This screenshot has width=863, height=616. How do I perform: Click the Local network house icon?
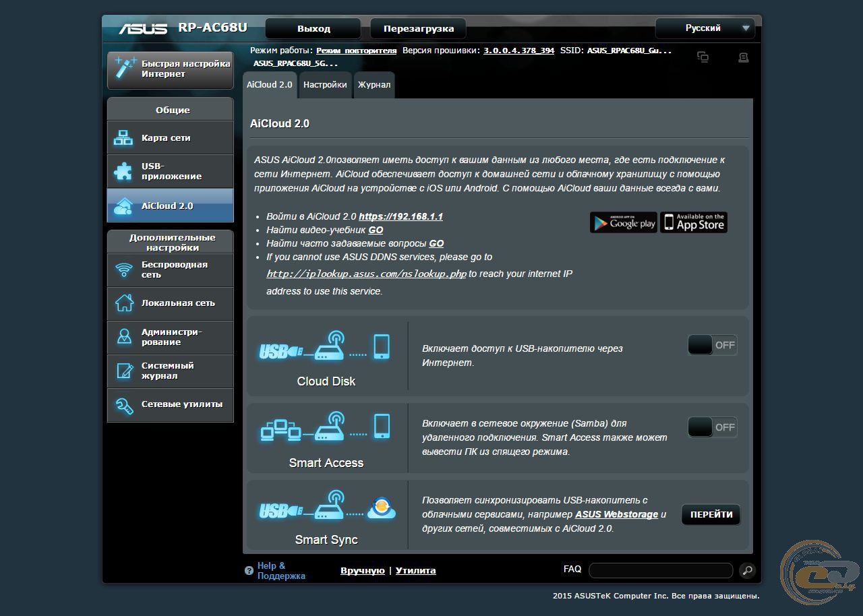124,303
